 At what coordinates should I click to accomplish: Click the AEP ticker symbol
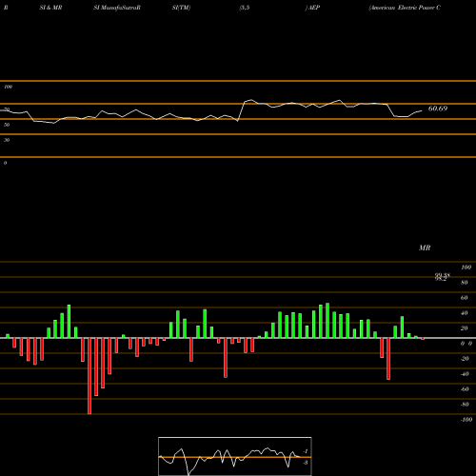click(314, 8)
